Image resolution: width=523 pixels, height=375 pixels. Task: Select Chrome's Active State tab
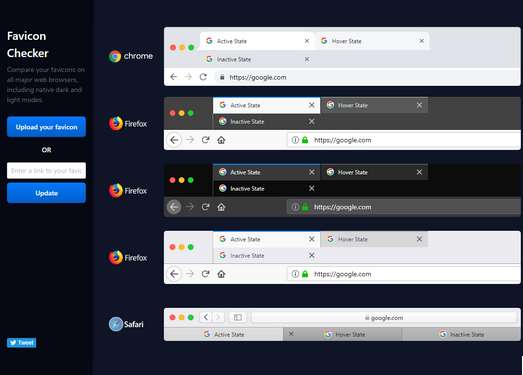click(x=257, y=41)
